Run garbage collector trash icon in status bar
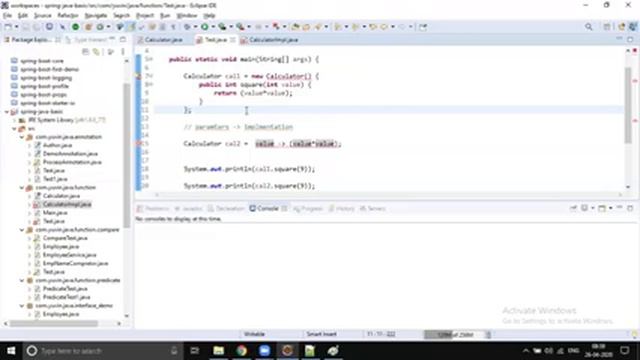This screenshot has width=640, height=360. coord(488,335)
